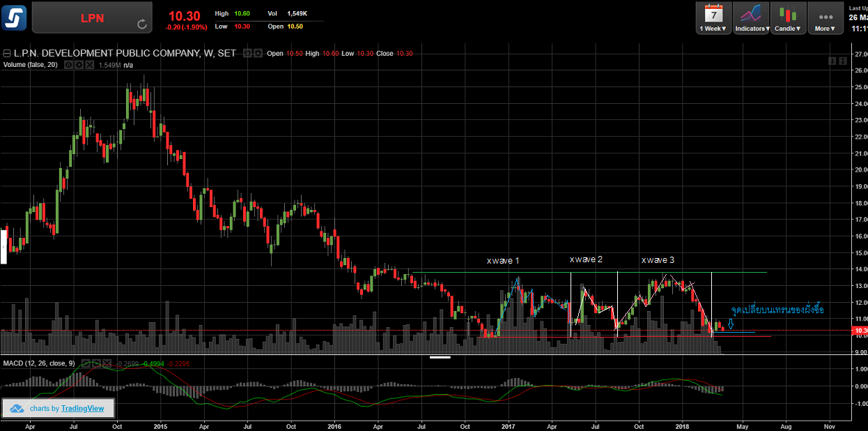The height and width of the screenshot is (431, 868).
Task: Click the MACD (12, 26, close, 9) label
Action: click(38, 363)
